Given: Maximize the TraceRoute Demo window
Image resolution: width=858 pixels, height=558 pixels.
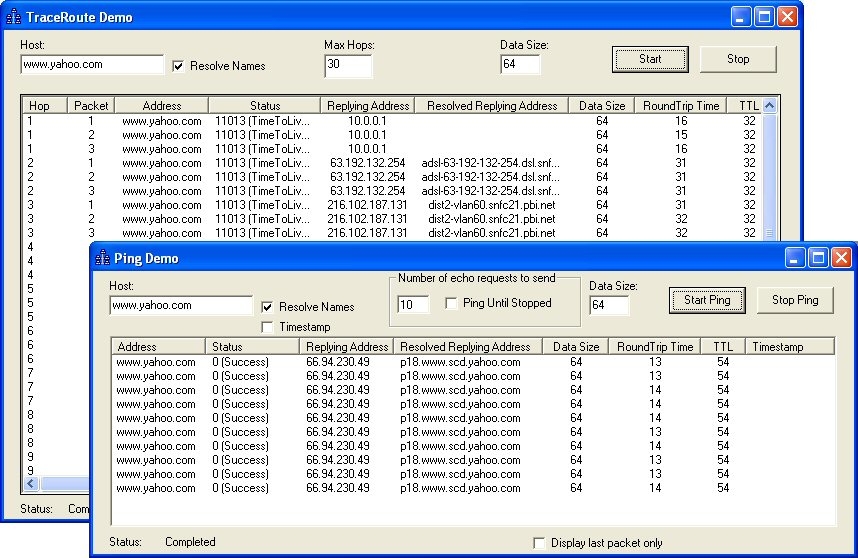Looking at the screenshot, I should tap(764, 17).
